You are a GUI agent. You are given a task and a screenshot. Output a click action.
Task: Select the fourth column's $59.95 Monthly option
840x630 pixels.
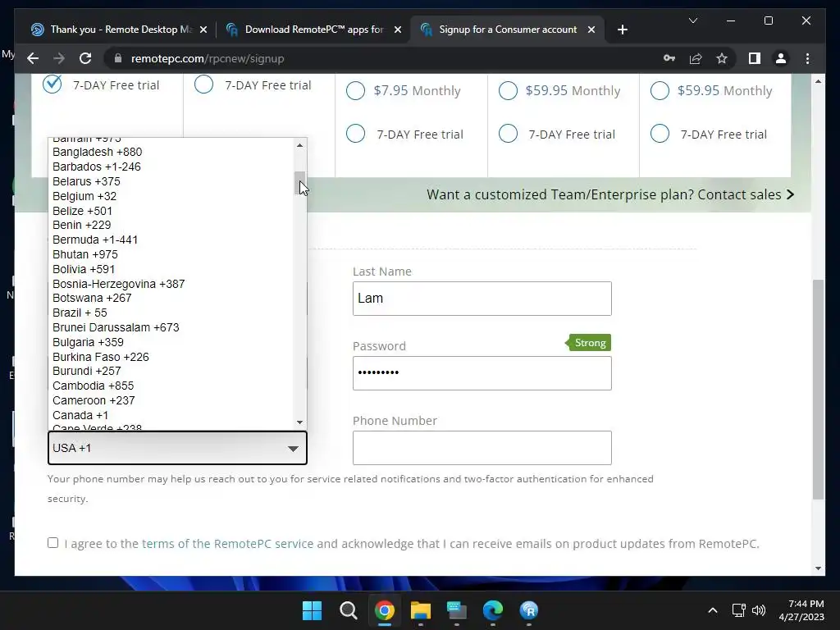[508, 90]
